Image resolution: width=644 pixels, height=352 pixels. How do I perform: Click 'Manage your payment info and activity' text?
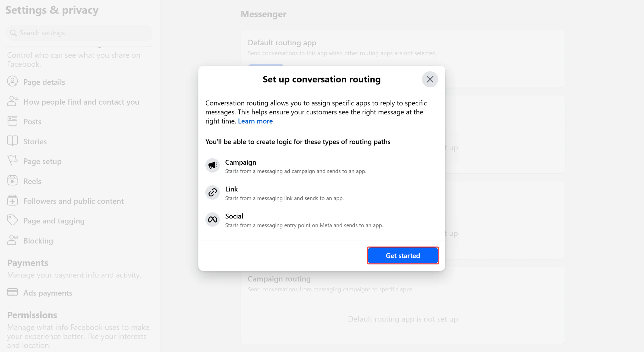[x=74, y=275]
